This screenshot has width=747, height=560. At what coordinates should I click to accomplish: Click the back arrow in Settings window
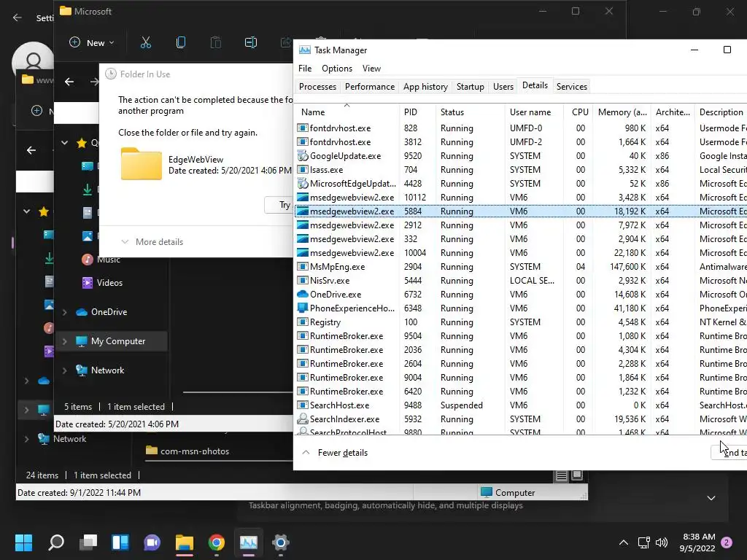(x=18, y=17)
